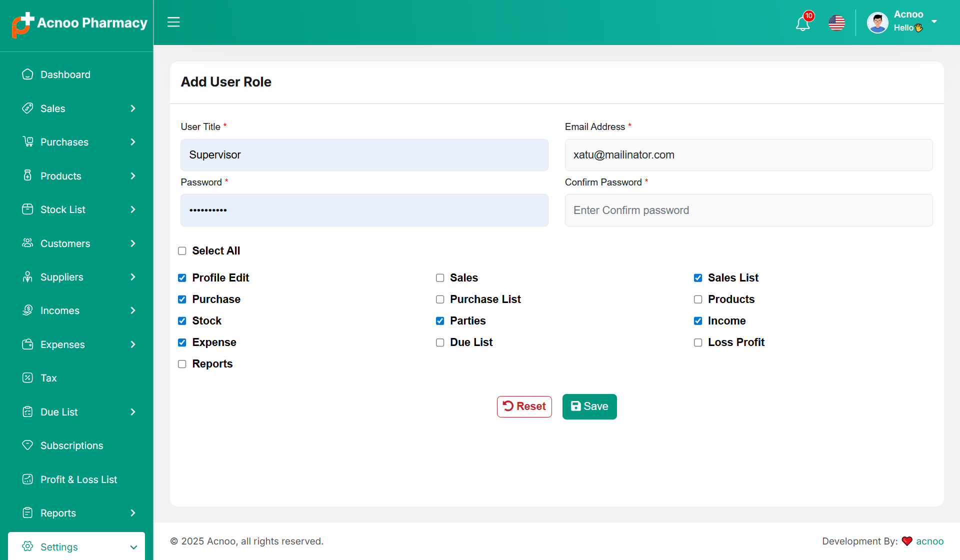The image size is (960, 560).
Task: Uncheck the Parties permission checkbox
Action: point(440,321)
